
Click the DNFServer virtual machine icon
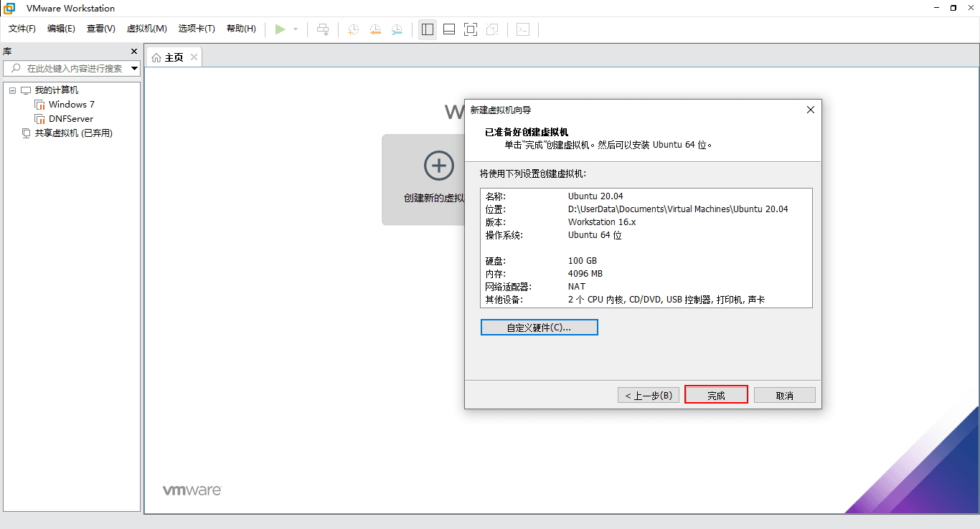coord(40,119)
